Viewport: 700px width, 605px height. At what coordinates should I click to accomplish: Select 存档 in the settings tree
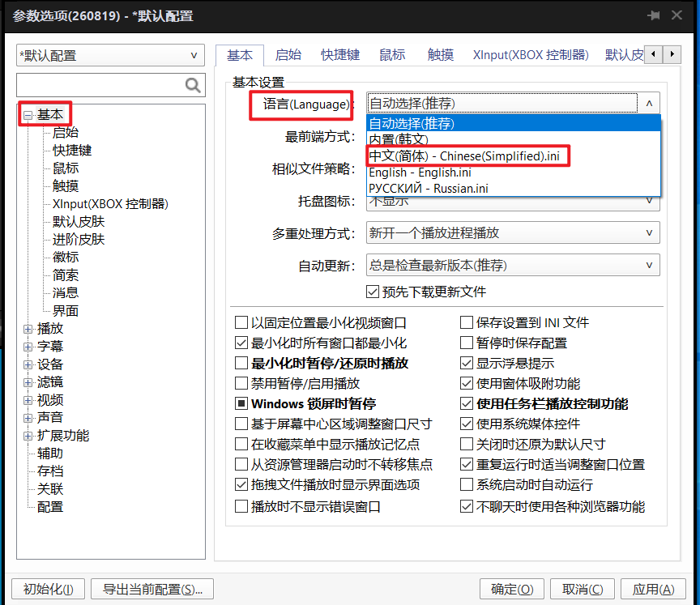(x=50, y=471)
